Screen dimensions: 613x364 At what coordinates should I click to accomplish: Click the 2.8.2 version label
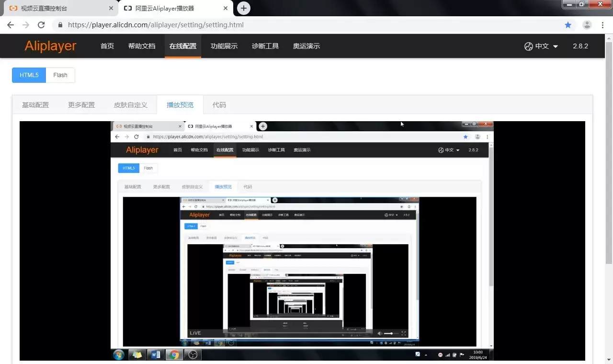click(x=580, y=46)
